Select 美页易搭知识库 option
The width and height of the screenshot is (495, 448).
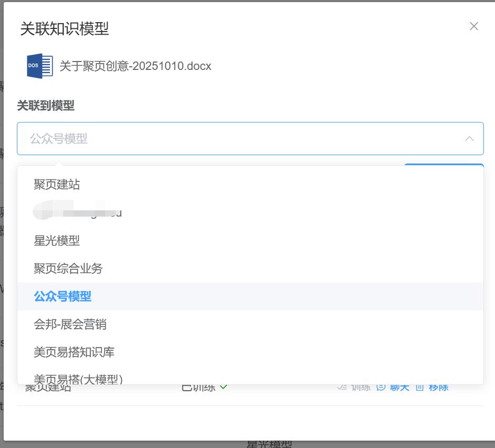coord(74,352)
